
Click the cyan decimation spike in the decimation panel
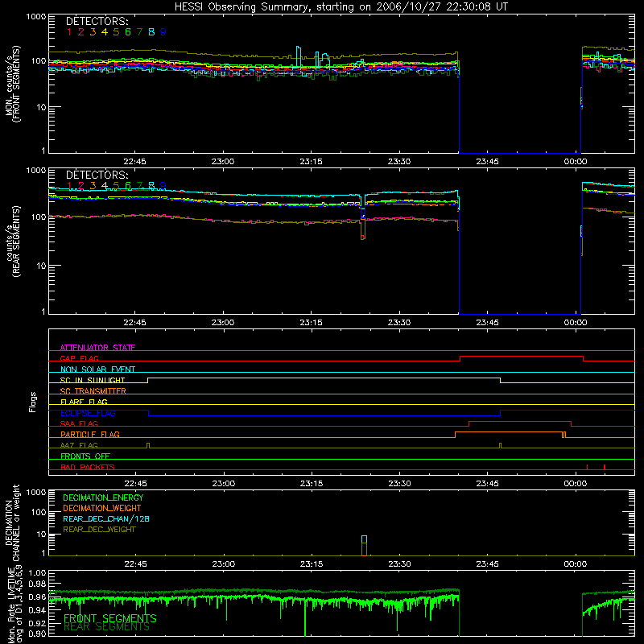364,539
